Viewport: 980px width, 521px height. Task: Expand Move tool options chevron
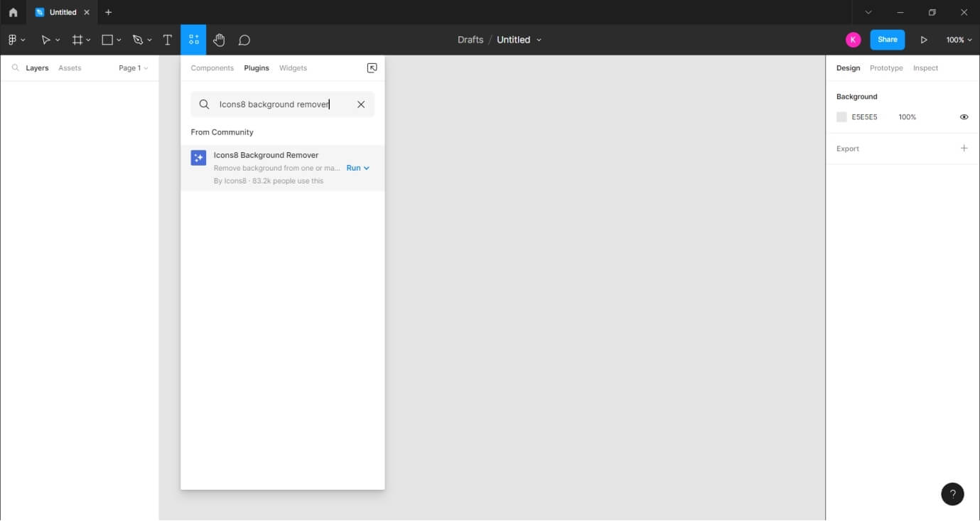(58, 41)
